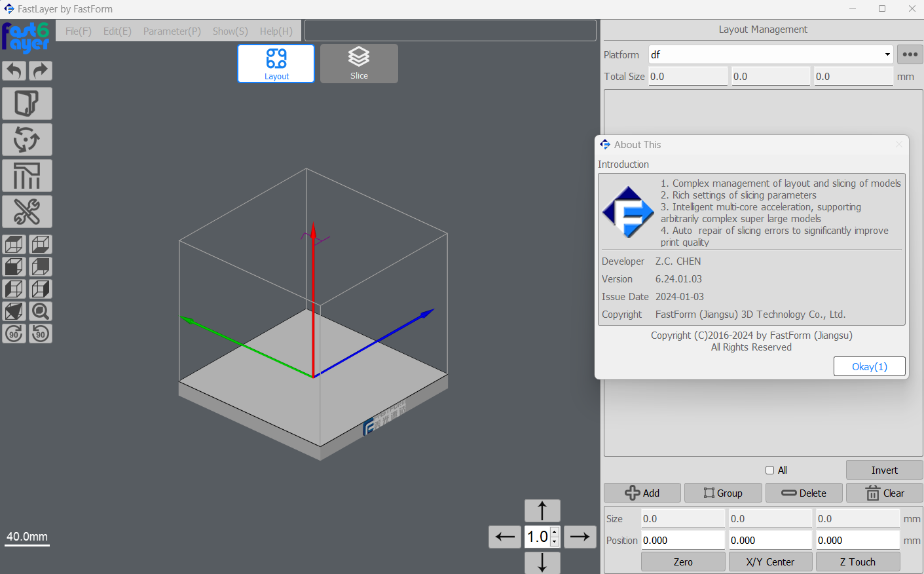This screenshot has width=924, height=574.
Task: Click the X/Y Center button
Action: 770,562
